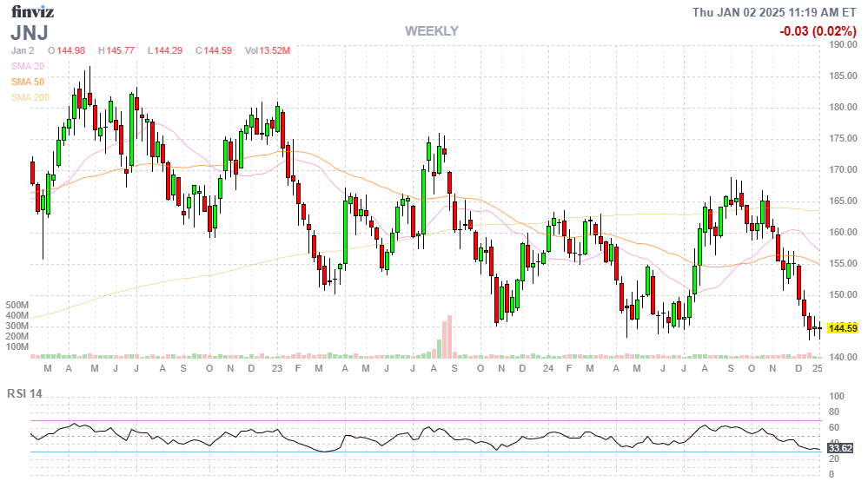Click the low value 144.29

point(169,51)
